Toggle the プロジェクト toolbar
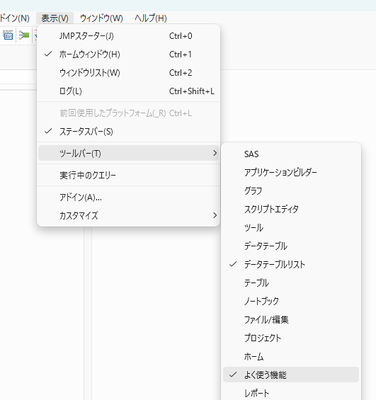 [291, 338]
